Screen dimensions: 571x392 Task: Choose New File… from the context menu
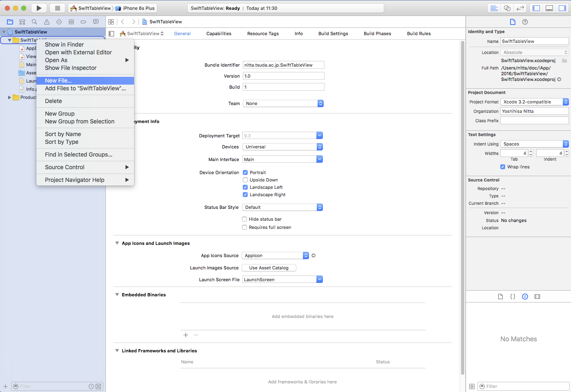click(58, 81)
